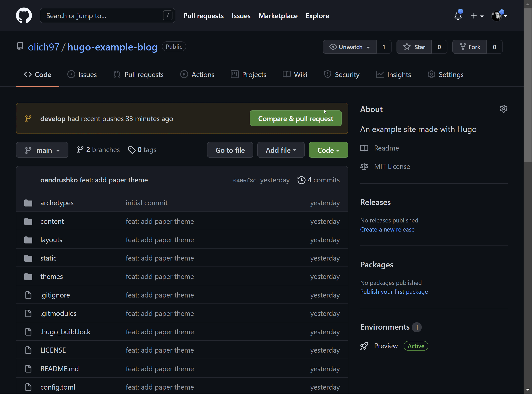Switch to the Actions tab
Image resolution: width=532 pixels, height=394 pixels.
[197, 75]
